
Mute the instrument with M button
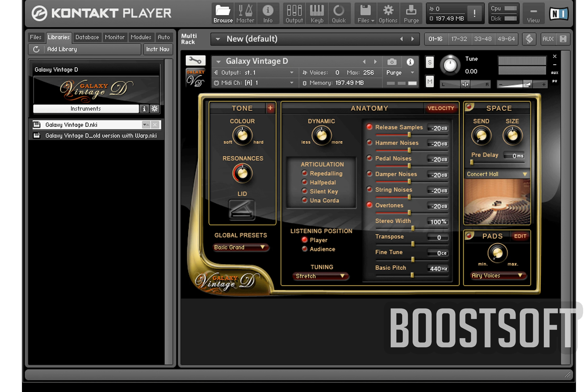pos(430,82)
